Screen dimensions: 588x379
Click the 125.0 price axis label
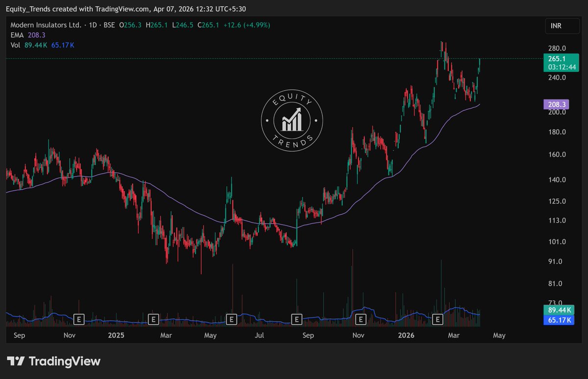557,201
